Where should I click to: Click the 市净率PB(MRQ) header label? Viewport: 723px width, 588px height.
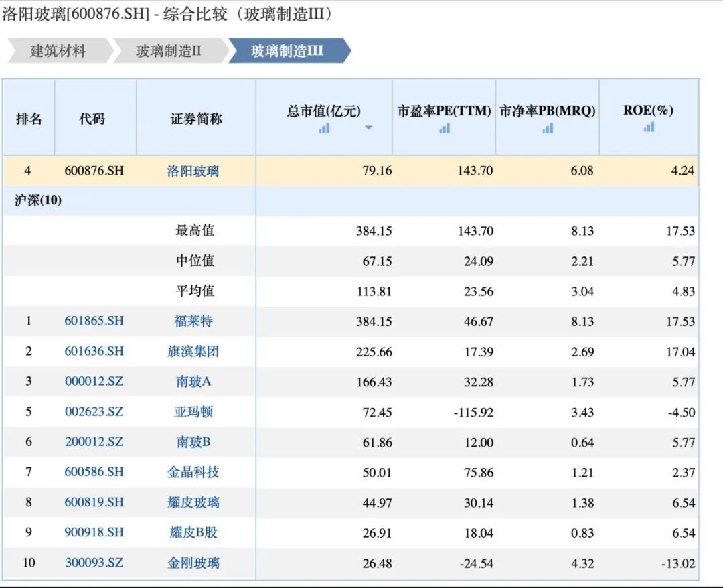click(x=548, y=111)
